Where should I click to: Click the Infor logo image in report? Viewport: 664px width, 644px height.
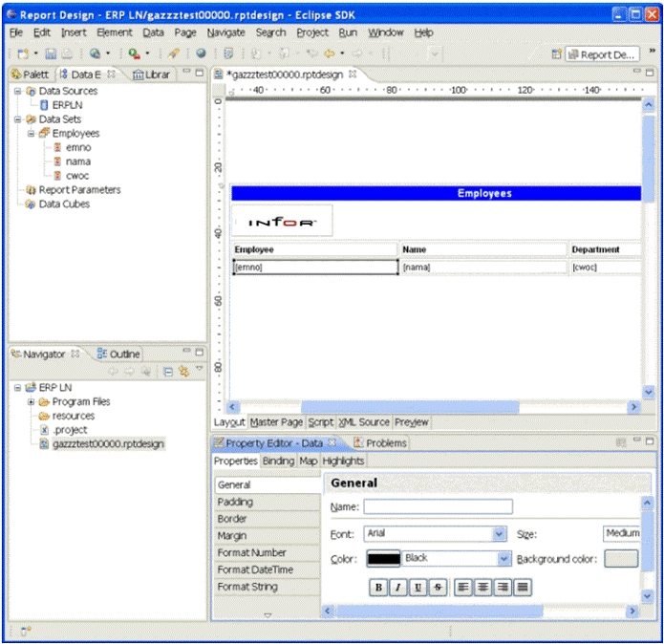point(282,222)
